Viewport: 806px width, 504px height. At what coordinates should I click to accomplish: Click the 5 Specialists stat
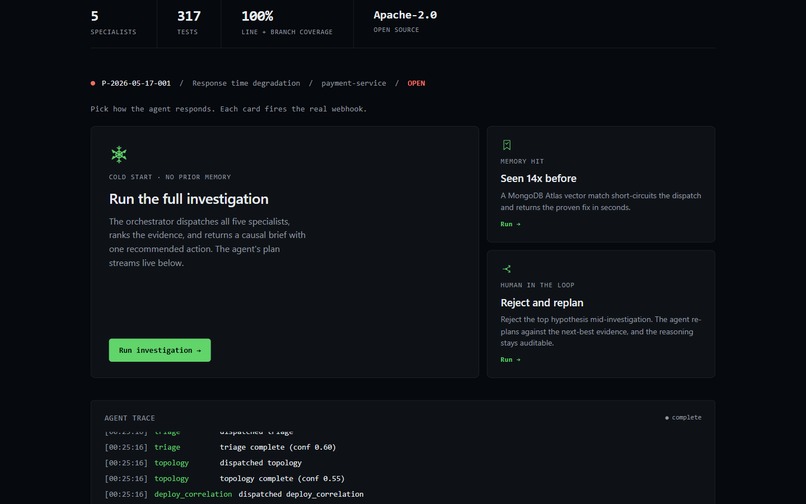pos(113,23)
